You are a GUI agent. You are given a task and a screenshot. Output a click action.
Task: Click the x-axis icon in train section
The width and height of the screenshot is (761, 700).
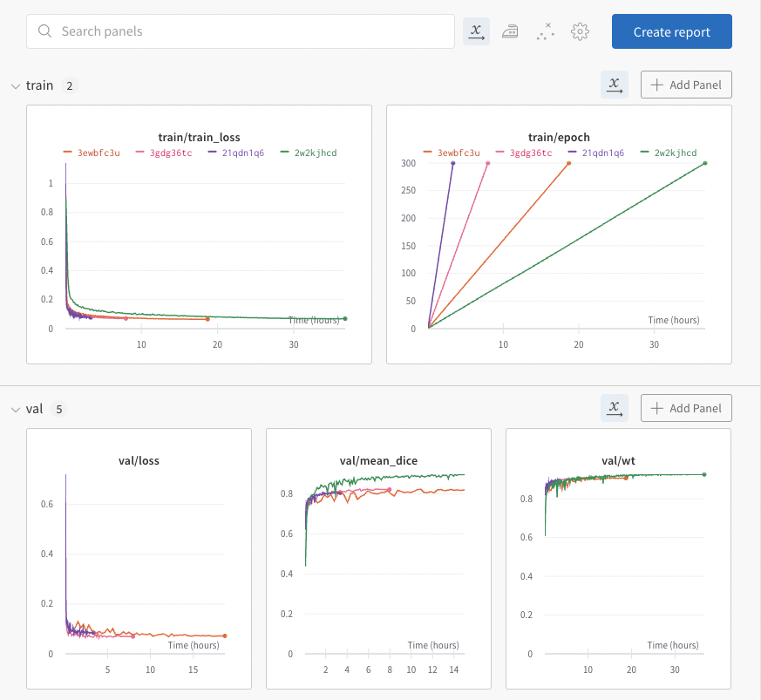click(x=615, y=85)
